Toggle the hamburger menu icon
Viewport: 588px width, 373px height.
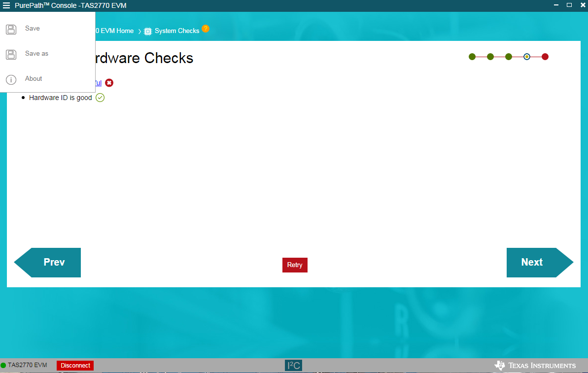coord(6,5)
